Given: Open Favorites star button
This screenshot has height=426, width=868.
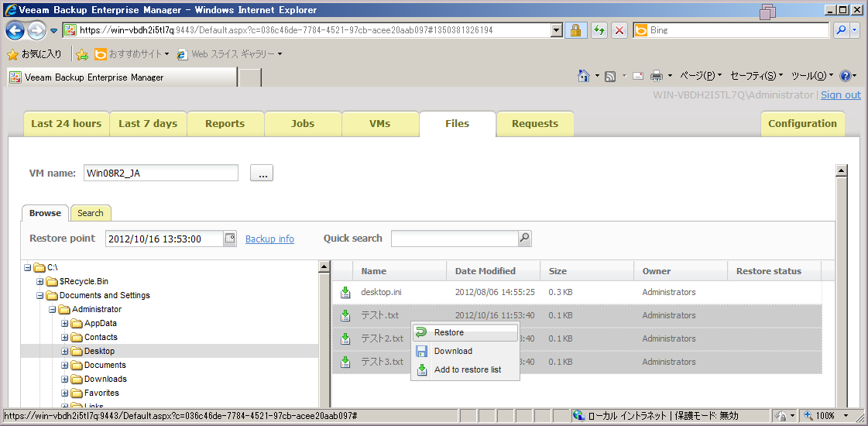Looking at the screenshot, I should [34, 54].
